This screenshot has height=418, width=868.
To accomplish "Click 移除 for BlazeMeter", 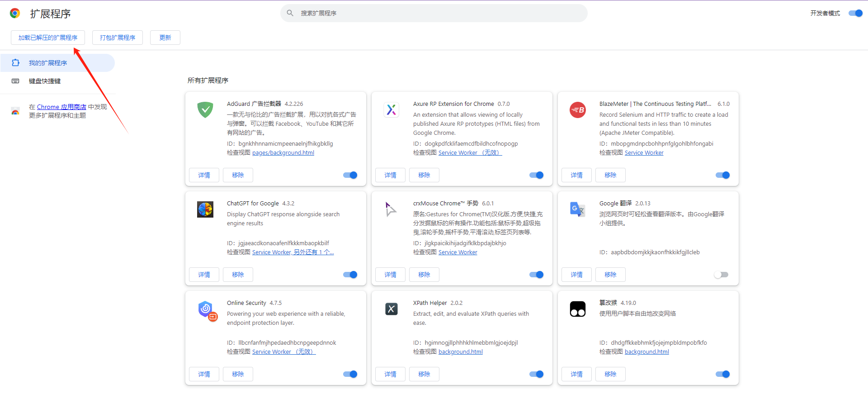I will 610,175.
